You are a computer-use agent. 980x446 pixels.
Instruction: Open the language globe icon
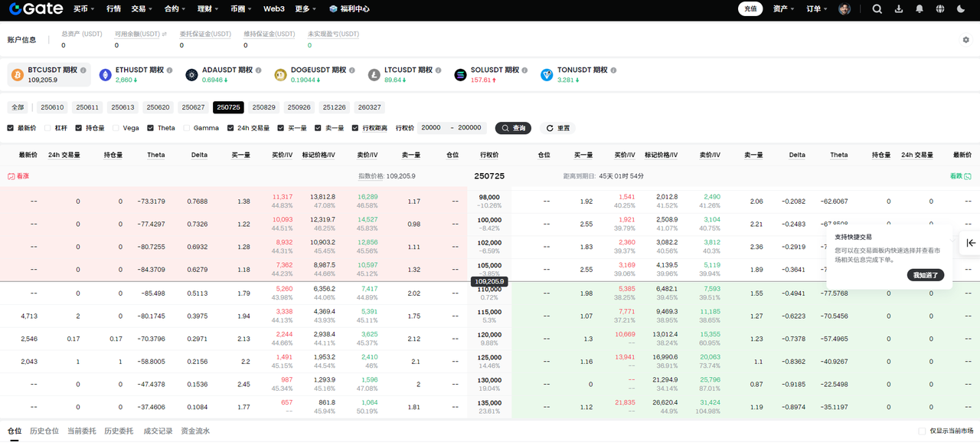pyautogui.click(x=940, y=9)
